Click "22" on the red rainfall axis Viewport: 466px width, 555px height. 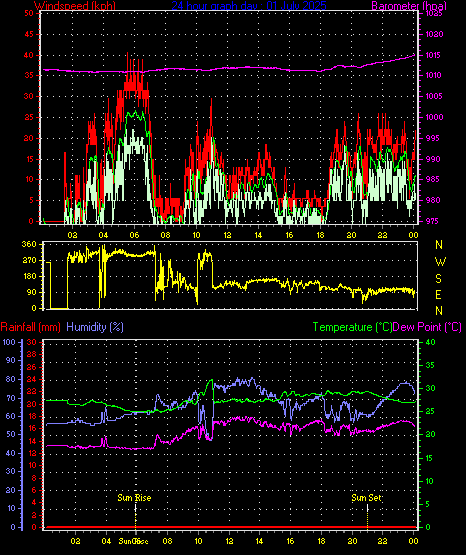point(32,391)
